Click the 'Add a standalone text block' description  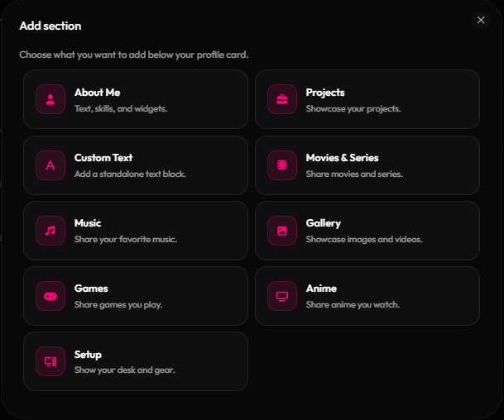(130, 174)
